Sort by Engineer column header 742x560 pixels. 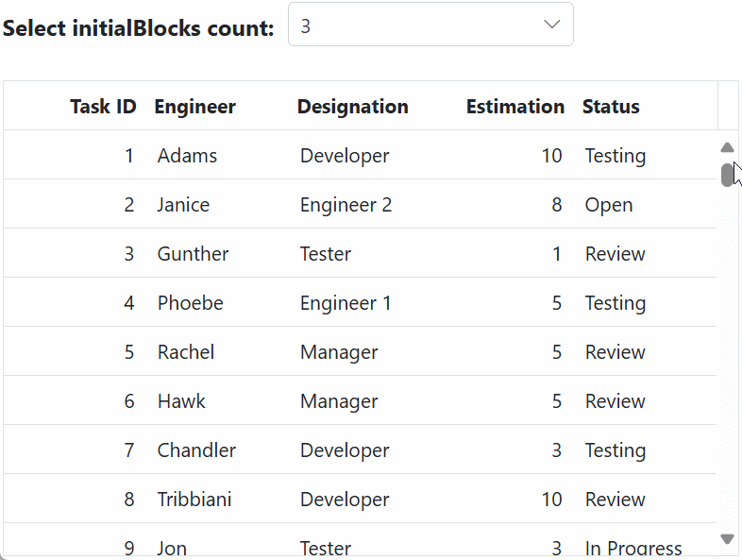point(195,107)
